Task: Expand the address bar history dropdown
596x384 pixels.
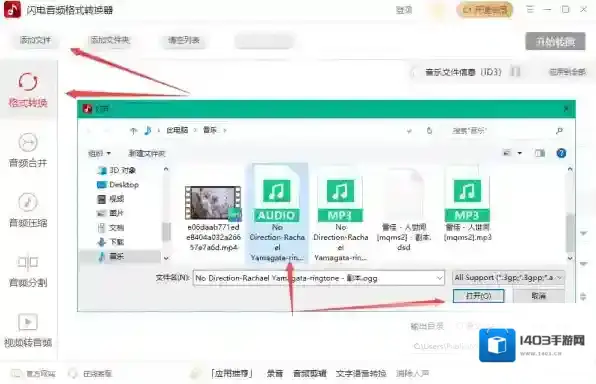Action: (409, 131)
